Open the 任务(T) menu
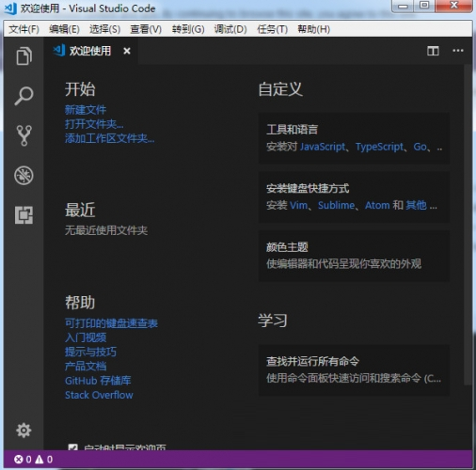Viewport: 476px width, 470px height. coord(272,29)
